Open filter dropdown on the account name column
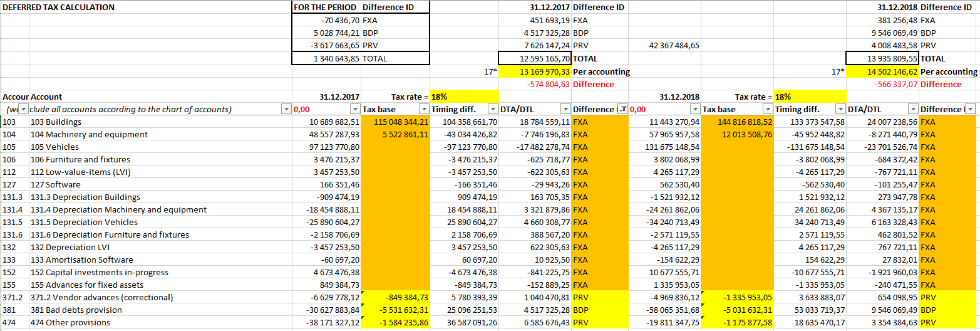The width and height of the screenshot is (980, 331). [x=286, y=109]
